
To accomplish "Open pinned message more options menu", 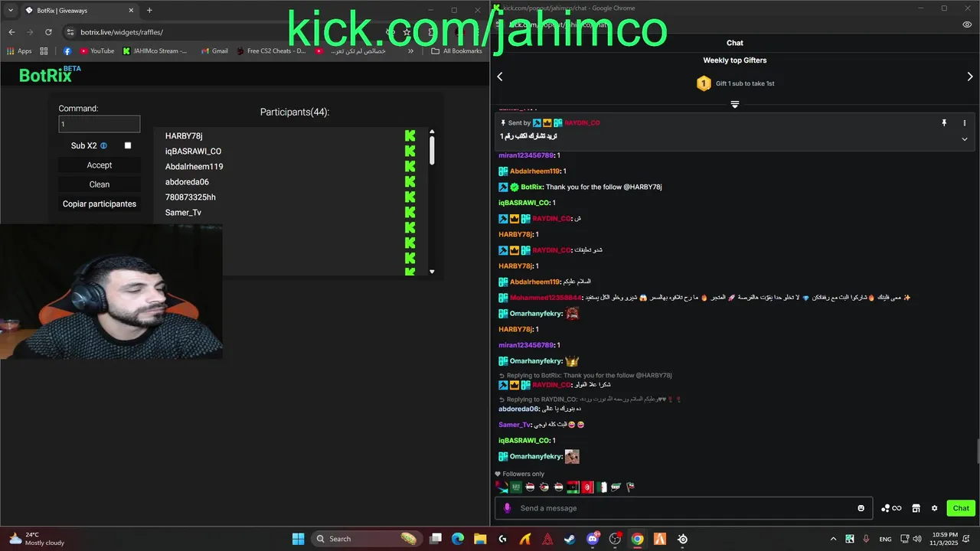I will point(965,122).
